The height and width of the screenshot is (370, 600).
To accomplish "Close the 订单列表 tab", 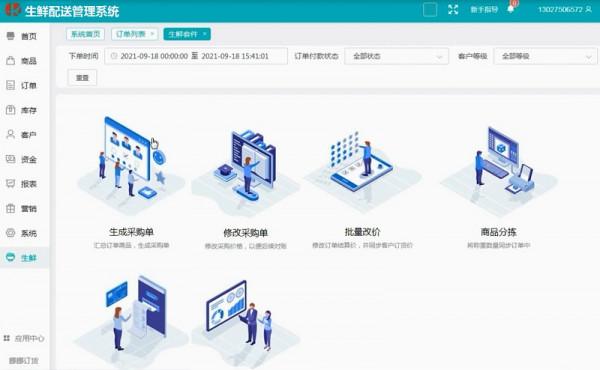I will tap(152, 34).
